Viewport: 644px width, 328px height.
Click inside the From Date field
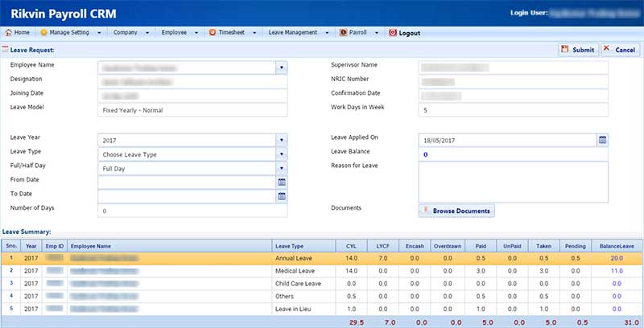(187, 182)
